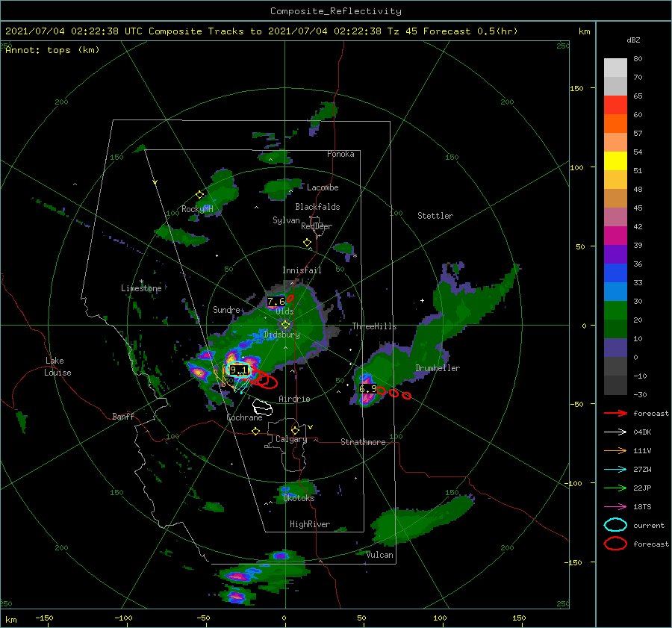This screenshot has width=672, height=628.
Task: Click the yellow diamond marker near RockyMH
Action: point(199,195)
